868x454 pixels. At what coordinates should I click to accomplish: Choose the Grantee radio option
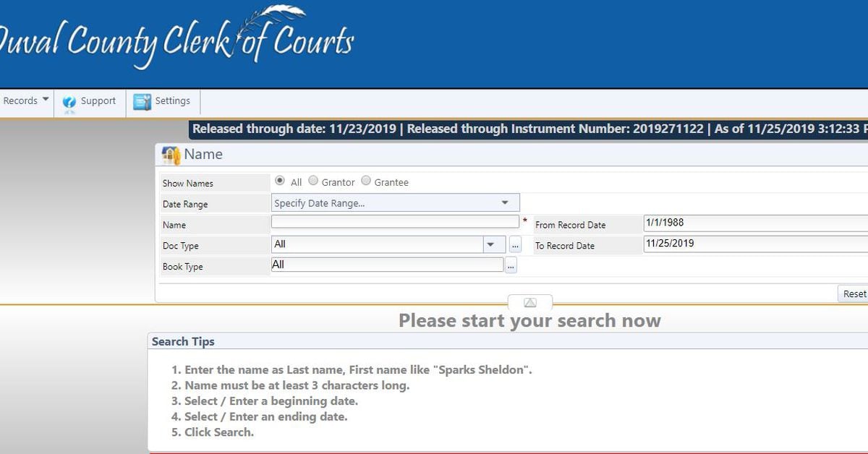point(366,181)
